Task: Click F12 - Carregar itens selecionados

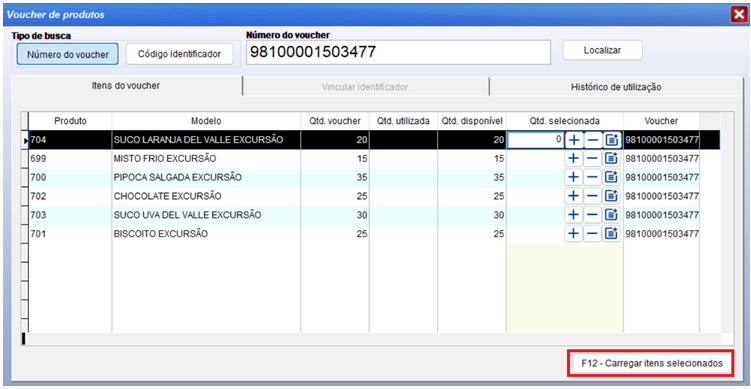Action: click(652, 363)
